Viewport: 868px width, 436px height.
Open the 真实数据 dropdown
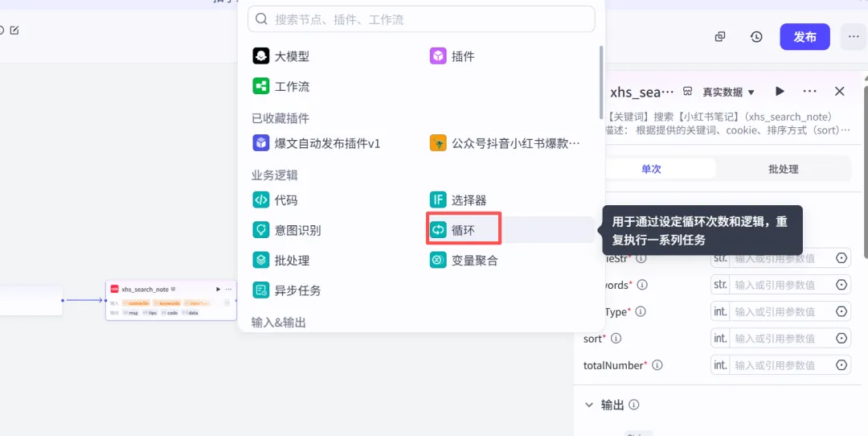pyautogui.click(x=728, y=92)
